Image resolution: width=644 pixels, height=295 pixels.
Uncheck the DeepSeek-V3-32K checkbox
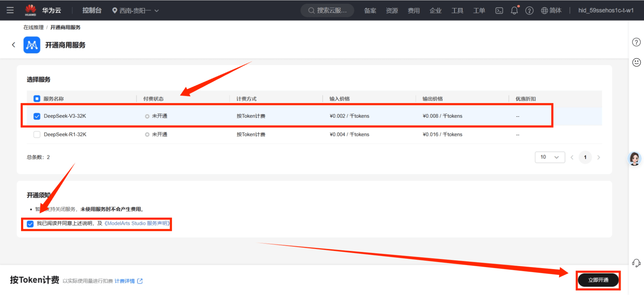pyautogui.click(x=37, y=116)
